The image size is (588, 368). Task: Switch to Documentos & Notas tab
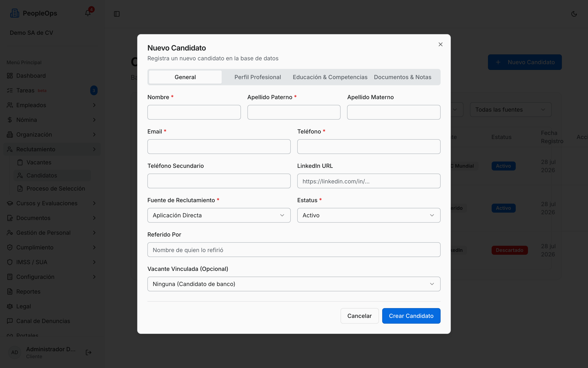pos(402,77)
